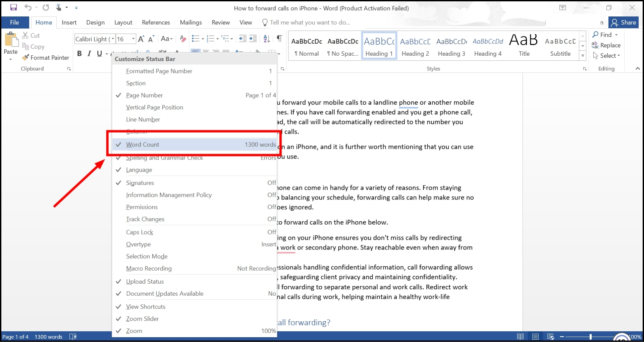The width and height of the screenshot is (644, 342).
Task: Switch to the References ribbon tab
Action: click(156, 22)
